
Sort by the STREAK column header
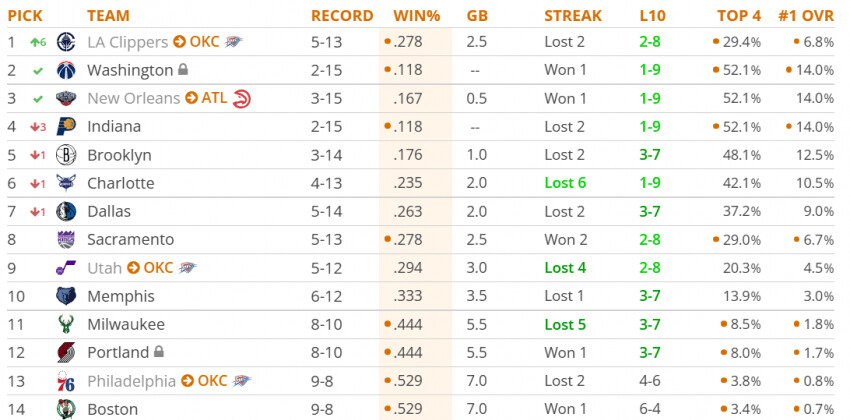573,16
